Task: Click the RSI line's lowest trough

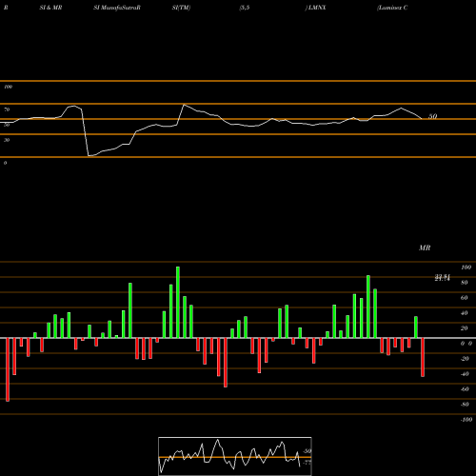Action: pos(89,156)
